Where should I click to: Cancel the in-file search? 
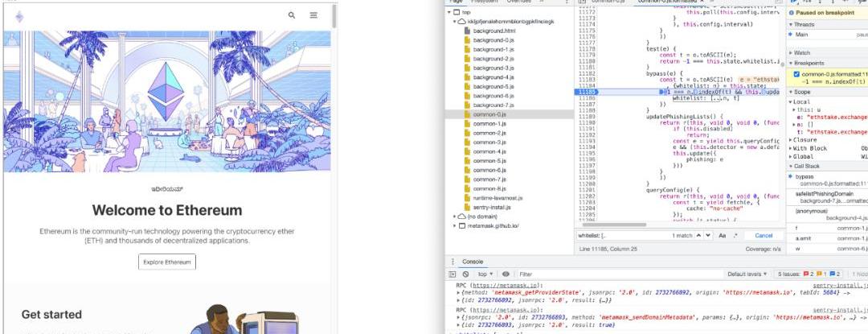764,235
